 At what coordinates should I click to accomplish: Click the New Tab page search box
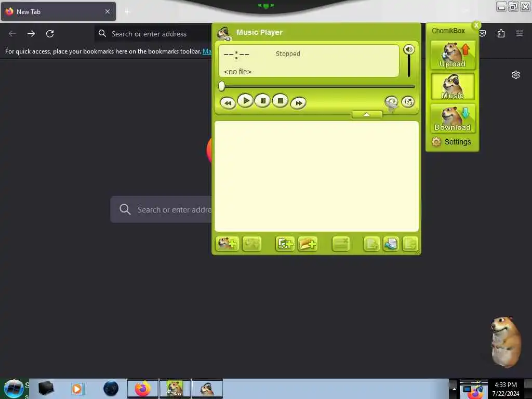tap(161, 209)
